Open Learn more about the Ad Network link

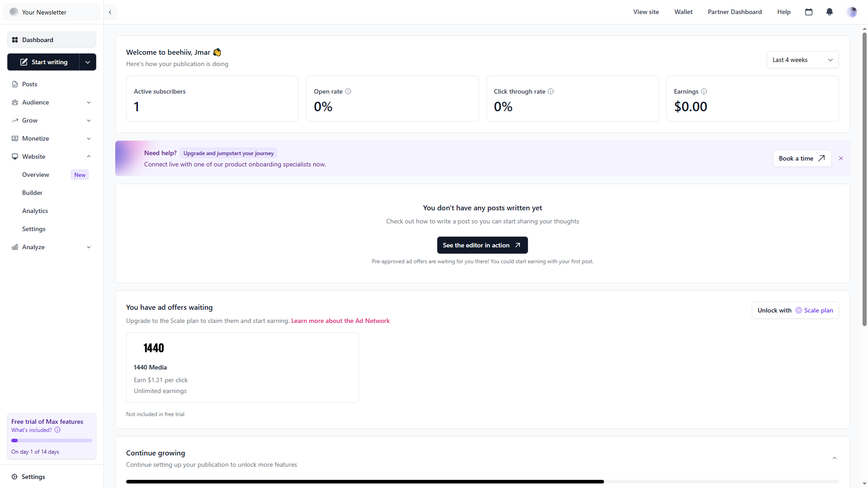(x=340, y=321)
